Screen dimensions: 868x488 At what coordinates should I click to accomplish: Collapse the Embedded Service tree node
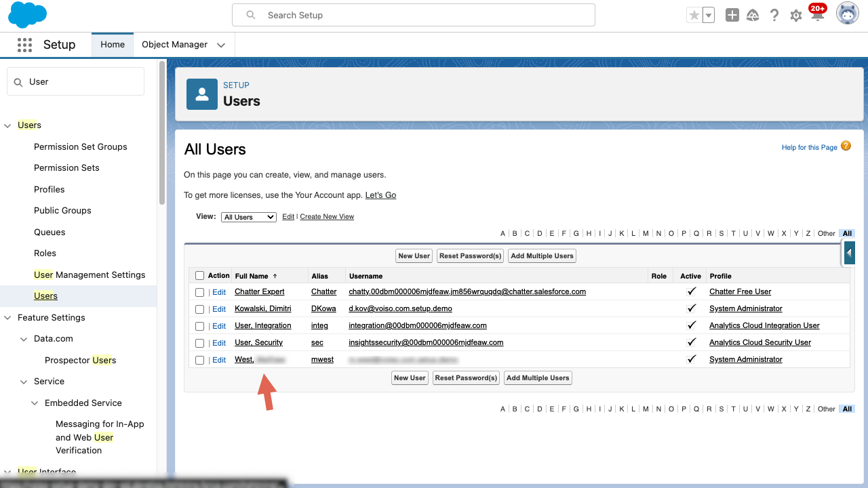[x=35, y=403]
